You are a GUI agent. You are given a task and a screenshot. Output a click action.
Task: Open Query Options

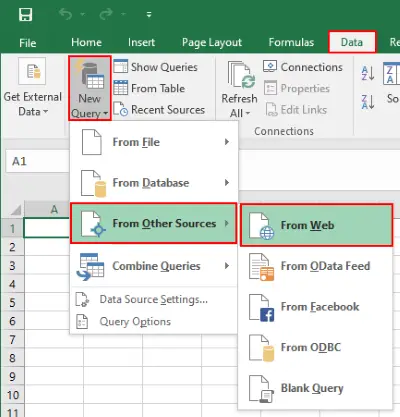[x=135, y=322]
